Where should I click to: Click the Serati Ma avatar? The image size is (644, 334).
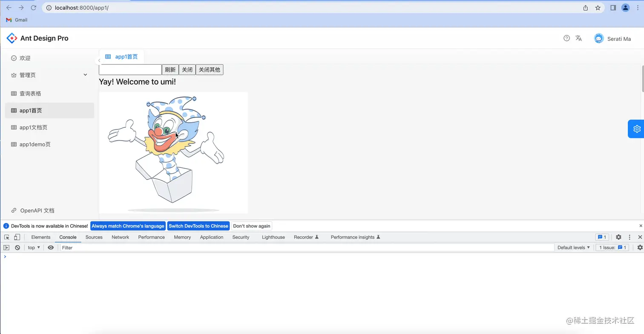(x=599, y=38)
